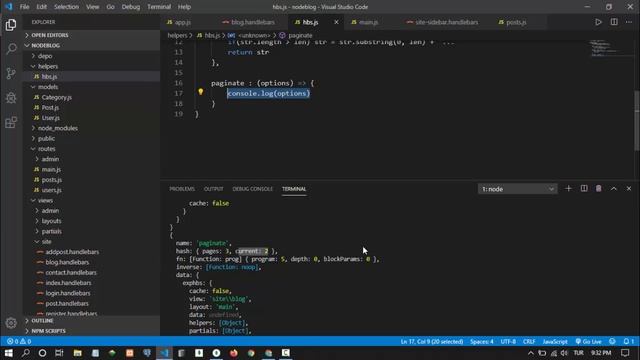The height and width of the screenshot is (360, 640).
Task: Close the terminal panel
Action: [629, 189]
